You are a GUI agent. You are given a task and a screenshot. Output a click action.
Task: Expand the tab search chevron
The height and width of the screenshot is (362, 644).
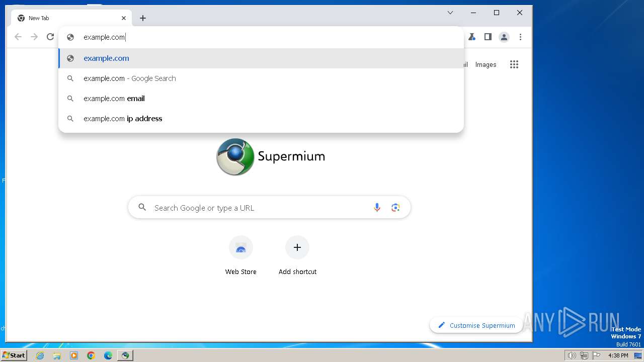(x=450, y=13)
